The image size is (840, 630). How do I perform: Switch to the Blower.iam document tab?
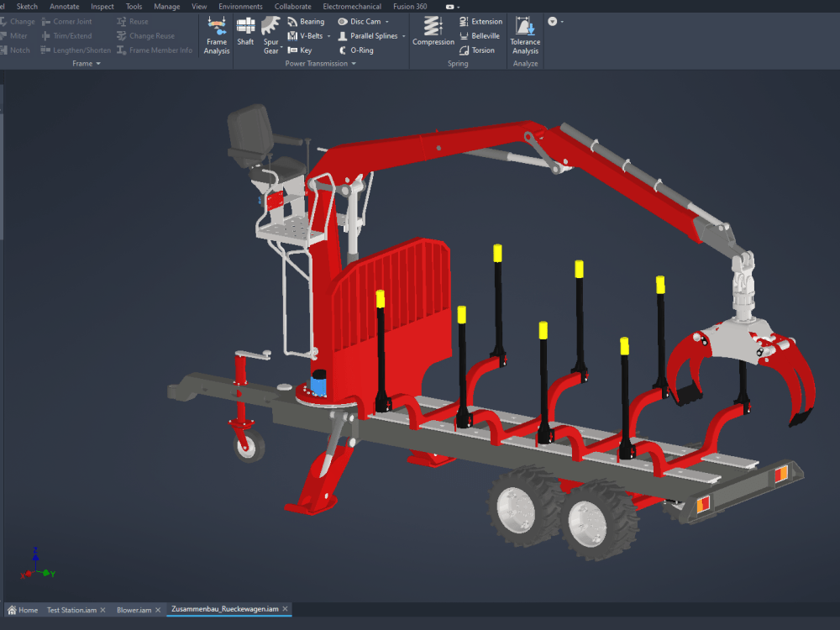click(134, 610)
